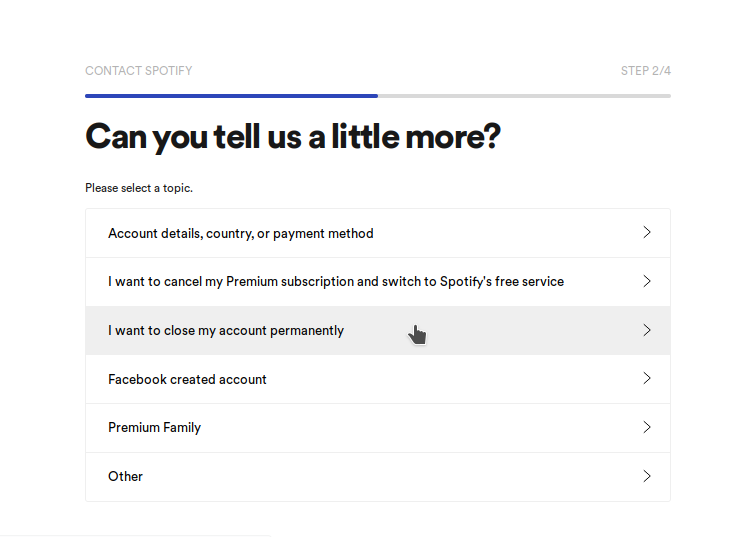The image size is (744, 537).
Task: Click the Can you tell us a little more heading
Action: point(293,137)
